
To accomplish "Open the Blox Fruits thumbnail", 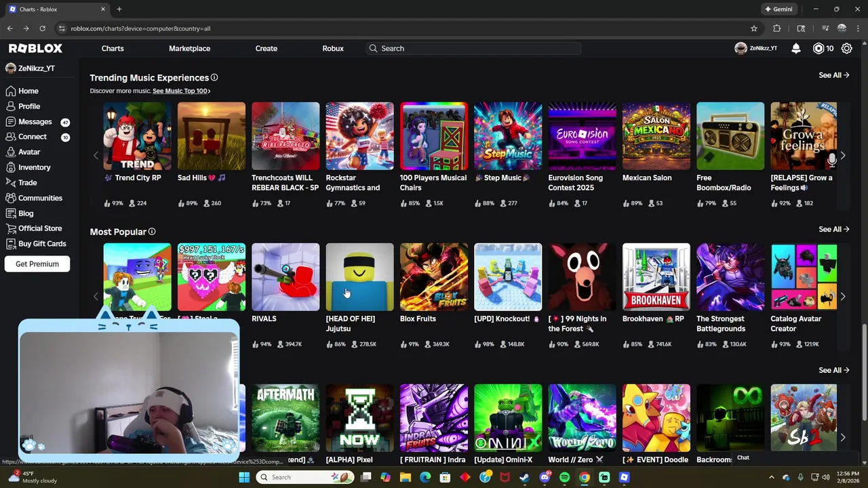I will [x=434, y=277].
